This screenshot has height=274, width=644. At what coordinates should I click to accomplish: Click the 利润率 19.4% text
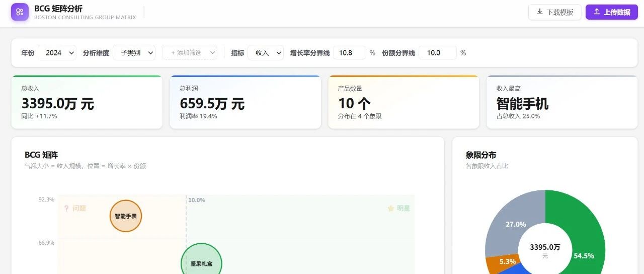click(198, 116)
